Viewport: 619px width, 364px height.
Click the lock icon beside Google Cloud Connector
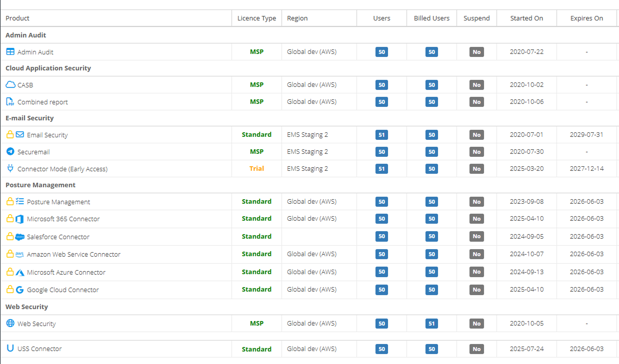9,289
